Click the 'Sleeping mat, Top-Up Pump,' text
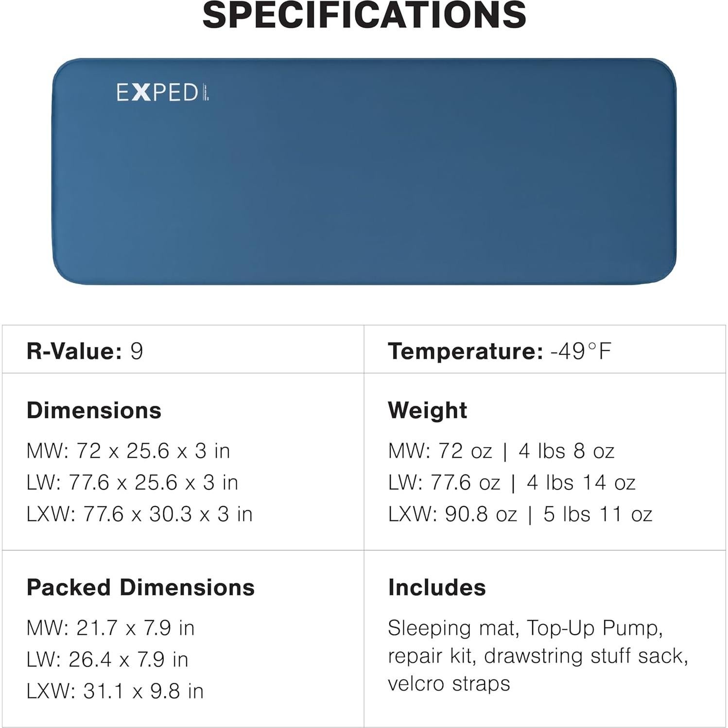Viewport: 728px width, 728px height. coord(525,628)
